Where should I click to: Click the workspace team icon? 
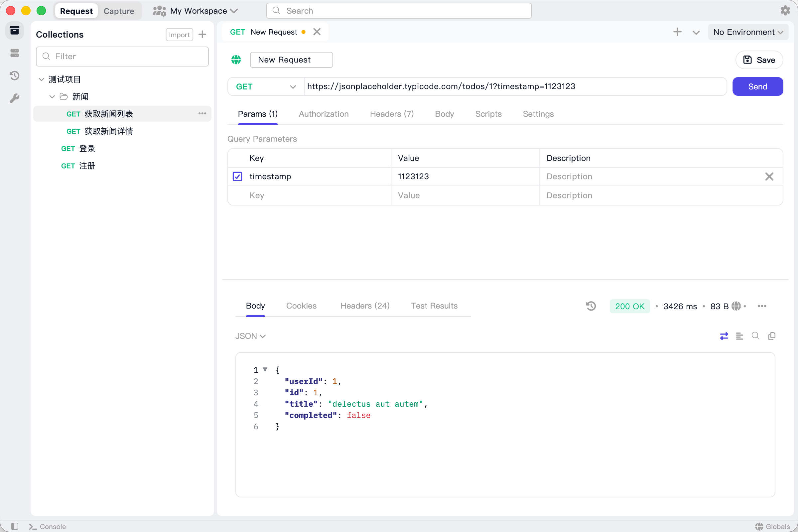(160, 11)
